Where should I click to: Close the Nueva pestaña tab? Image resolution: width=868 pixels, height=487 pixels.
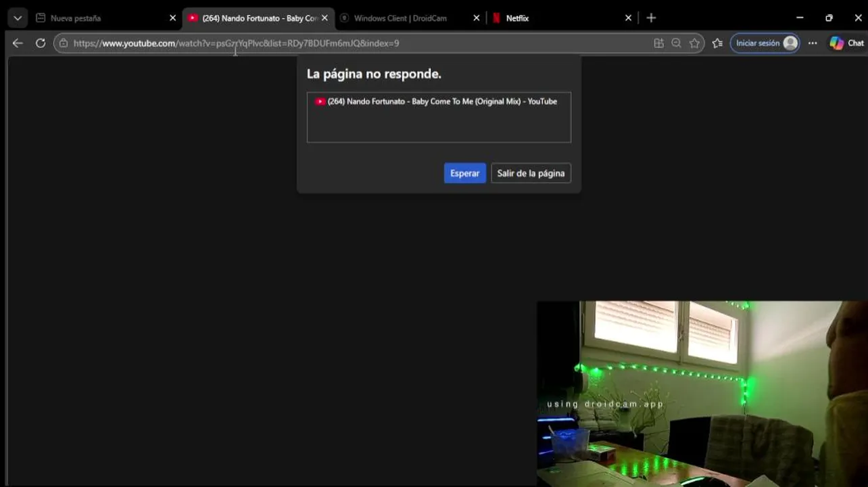pyautogui.click(x=172, y=18)
